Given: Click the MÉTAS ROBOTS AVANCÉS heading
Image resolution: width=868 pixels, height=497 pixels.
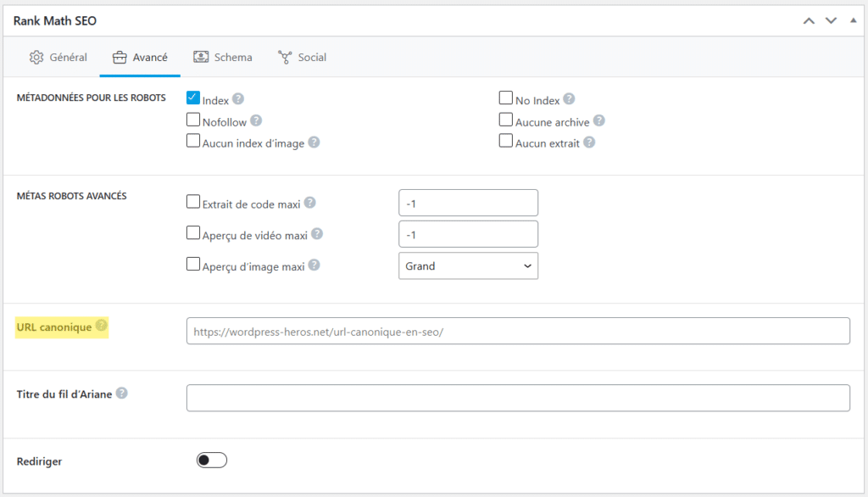Looking at the screenshot, I should pos(71,196).
